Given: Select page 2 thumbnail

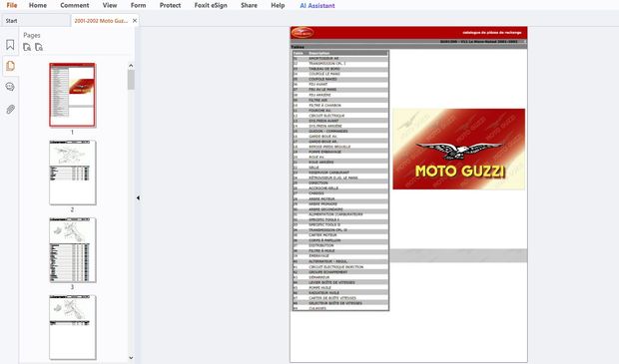Looking at the screenshot, I should click(x=72, y=173).
